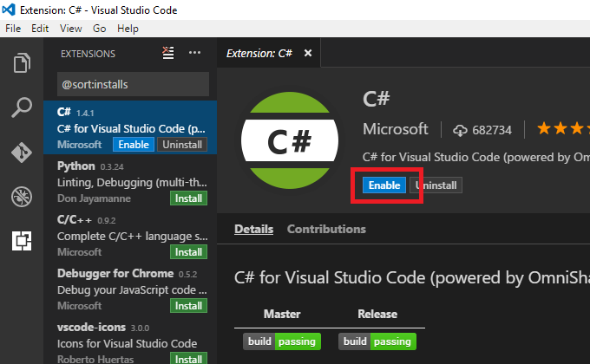Open the Extensions more actions ellipsis
590x364 pixels.
coord(194,53)
